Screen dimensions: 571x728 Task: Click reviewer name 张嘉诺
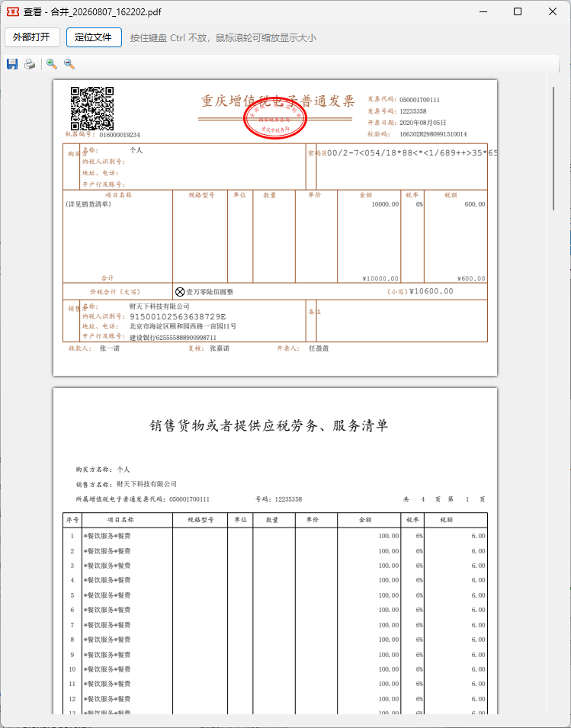point(219,348)
